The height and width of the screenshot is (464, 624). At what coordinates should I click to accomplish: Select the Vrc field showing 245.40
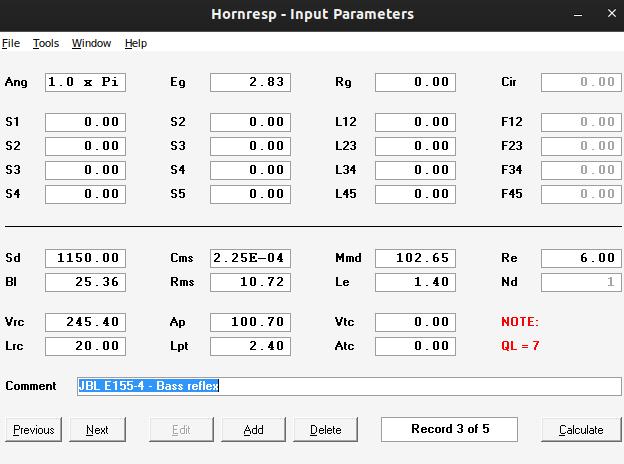click(86, 322)
